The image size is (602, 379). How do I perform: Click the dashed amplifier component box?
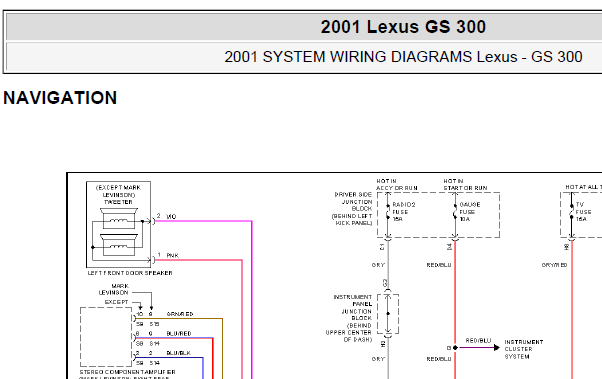[106, 337]
